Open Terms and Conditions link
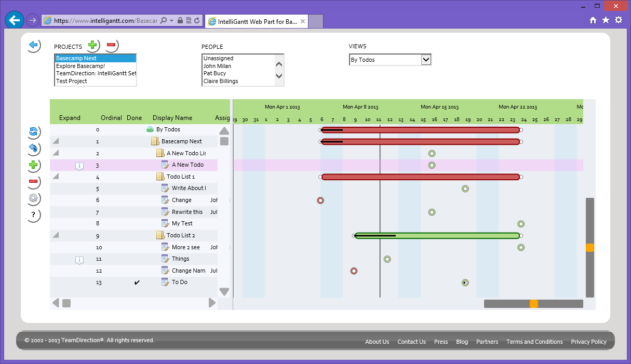 pyautogui.click(x=534, y=342)
